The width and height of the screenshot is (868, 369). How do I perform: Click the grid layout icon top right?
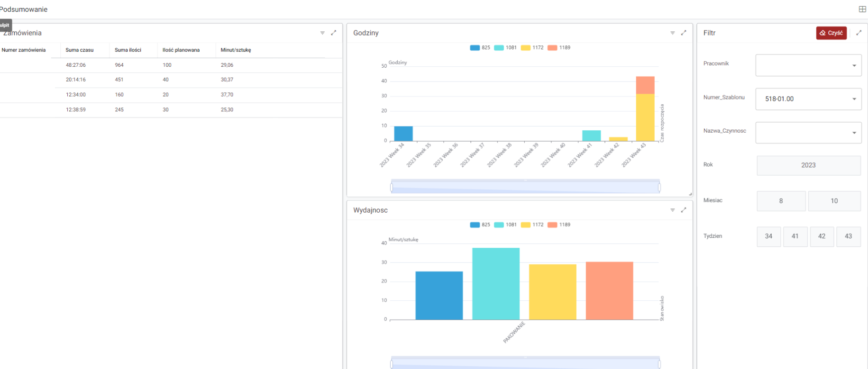pos(862,9)
